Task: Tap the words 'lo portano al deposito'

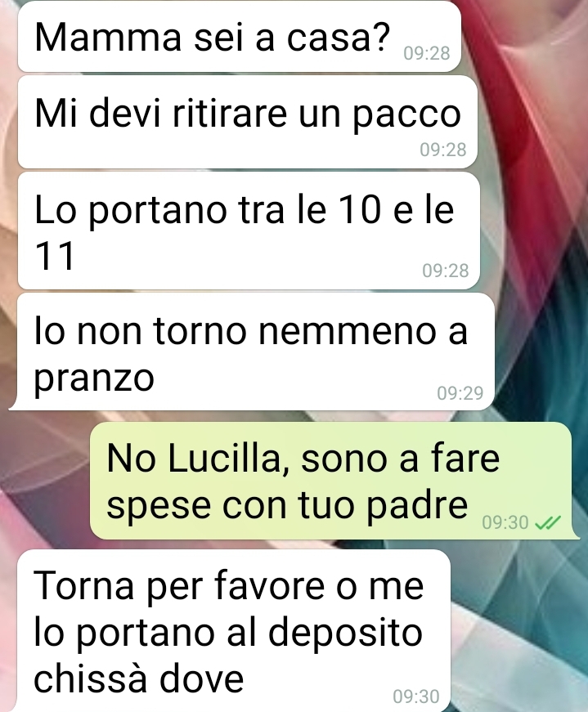Action: tap(228, 633)
